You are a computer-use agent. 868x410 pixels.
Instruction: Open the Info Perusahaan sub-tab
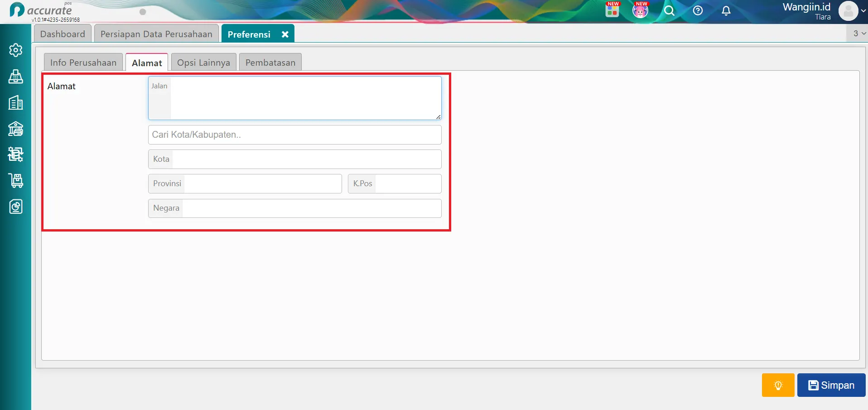click(x=83, y=63)
